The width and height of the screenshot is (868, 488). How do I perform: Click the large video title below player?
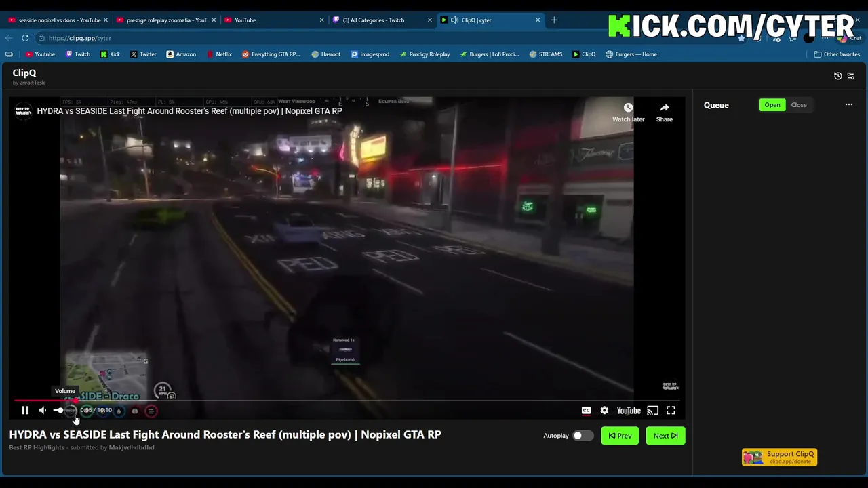coord(225,434)
